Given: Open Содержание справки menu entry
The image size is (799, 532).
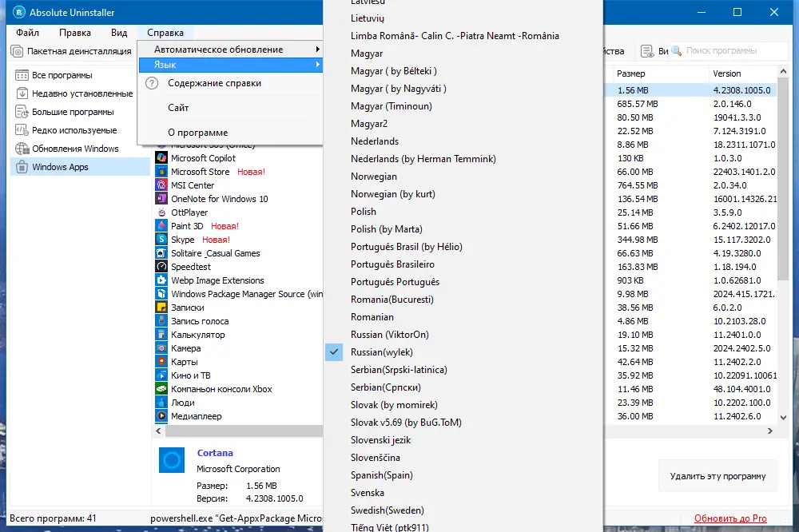Looking at the screenshot, I should 214,83.
